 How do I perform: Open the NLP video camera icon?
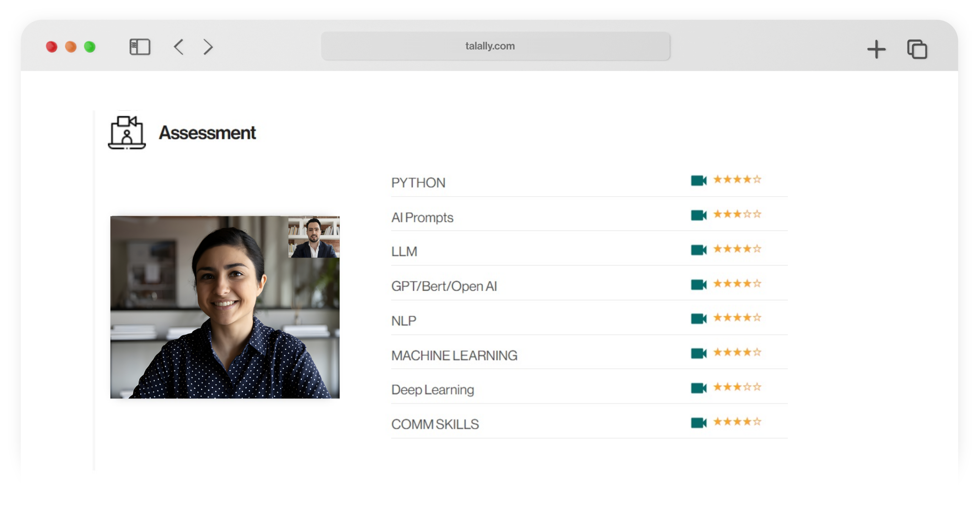coord(698,319)
